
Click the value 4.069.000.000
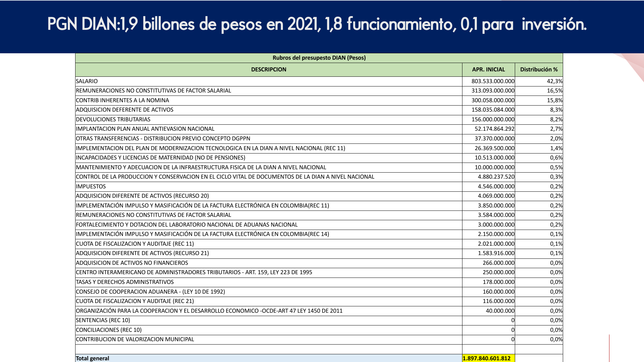click(x=496, y=196)
